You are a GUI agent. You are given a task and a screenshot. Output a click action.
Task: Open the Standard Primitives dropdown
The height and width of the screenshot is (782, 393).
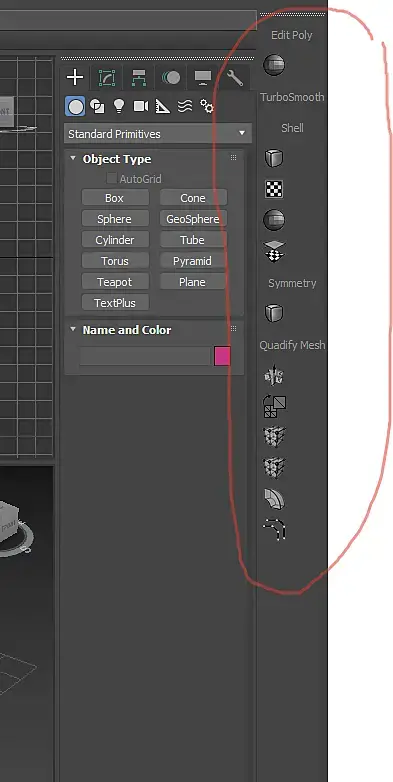pyautogui.click(x=158, y=134)
